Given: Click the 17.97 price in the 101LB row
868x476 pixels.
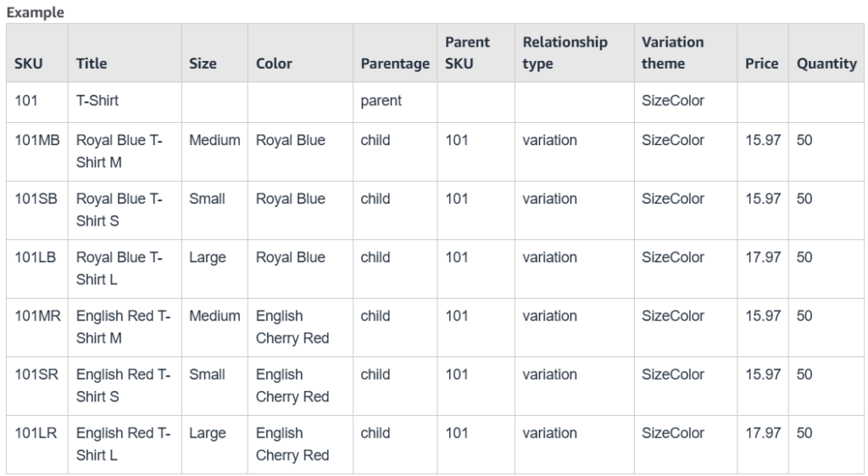Looking at the screenshot, I should click(763, 258).
